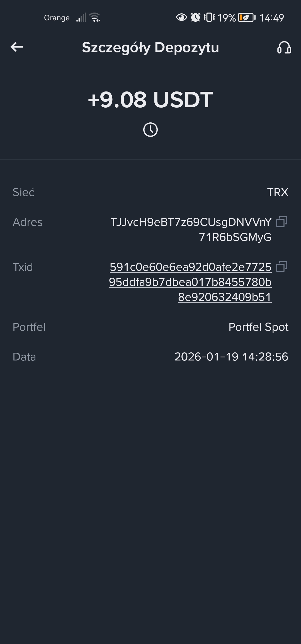
Task: Open the Txid transaction link
Action: 190,282
